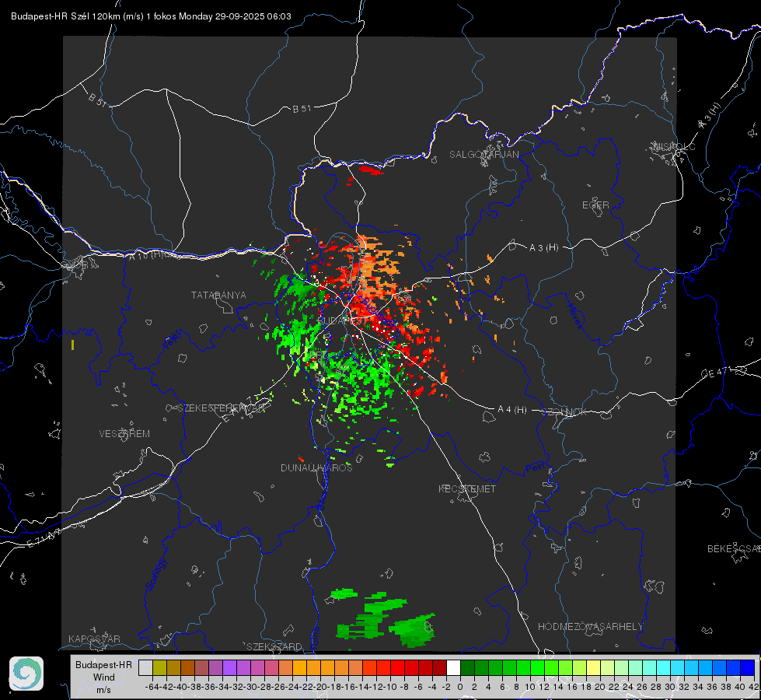Pick the dark green swatch right of white

(467, 667)
